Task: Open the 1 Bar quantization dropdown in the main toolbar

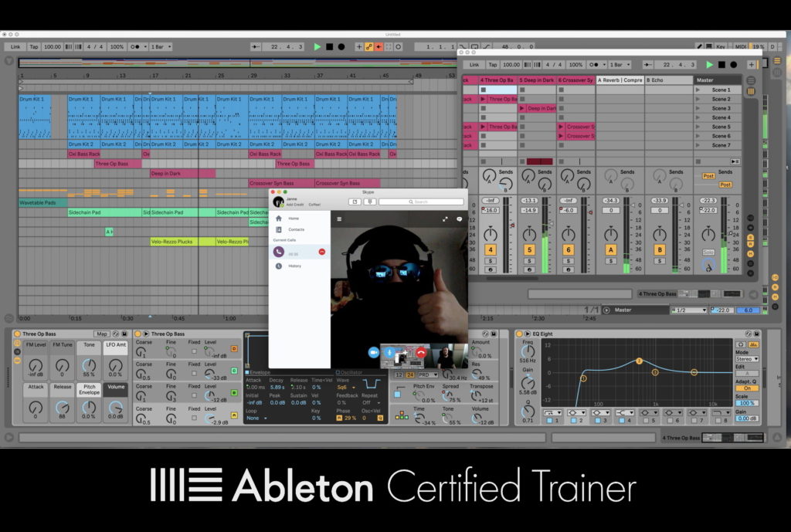Action: pyautogui.click(x=161, y=47)
